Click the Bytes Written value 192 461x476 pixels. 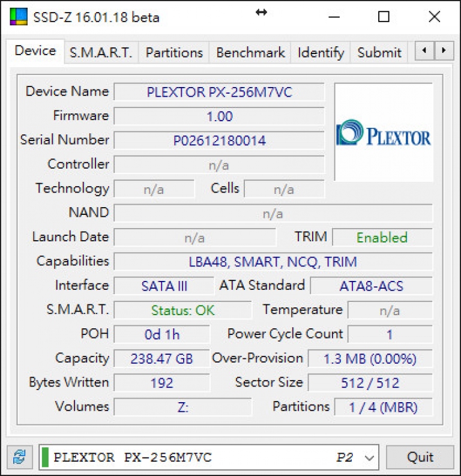click(161, 384)
